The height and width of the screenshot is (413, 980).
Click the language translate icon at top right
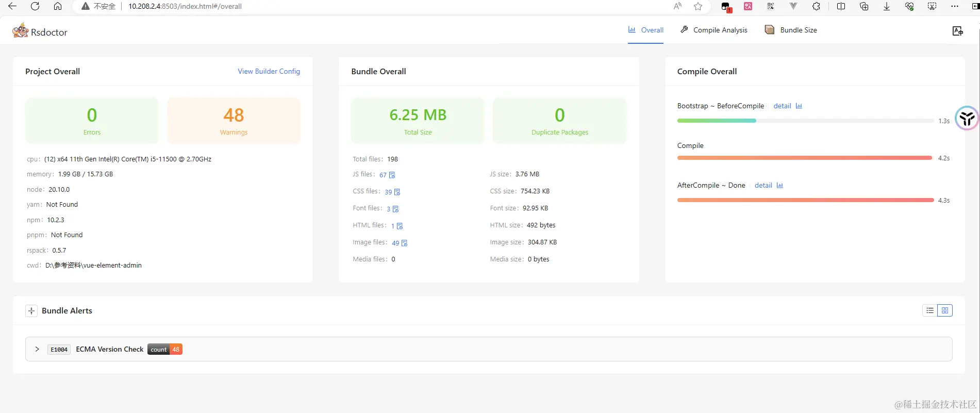tap(958, 31)
